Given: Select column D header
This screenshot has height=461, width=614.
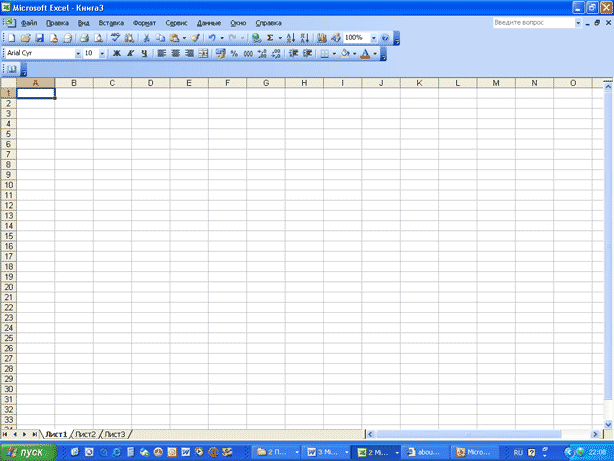Looking at the screenshot, I should pos(150,83).
